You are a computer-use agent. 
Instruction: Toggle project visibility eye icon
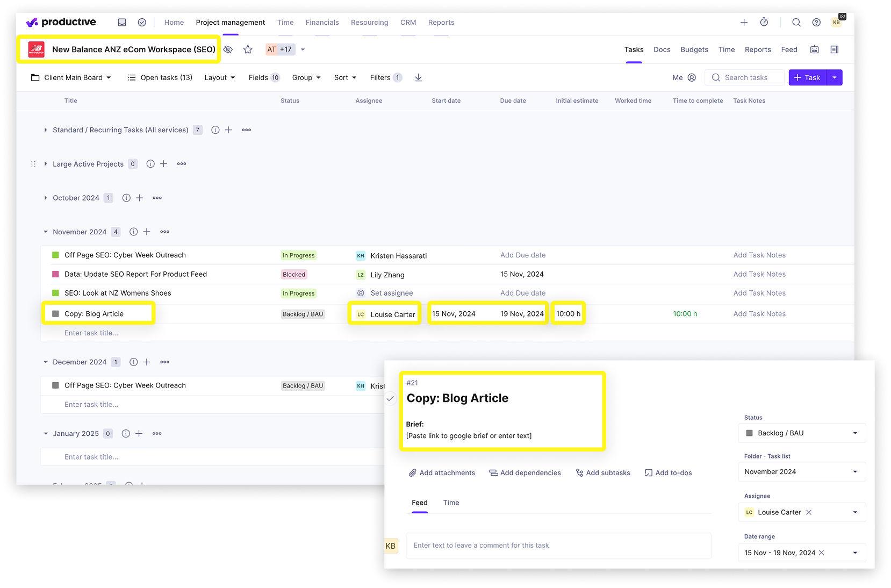coord(228,49)
